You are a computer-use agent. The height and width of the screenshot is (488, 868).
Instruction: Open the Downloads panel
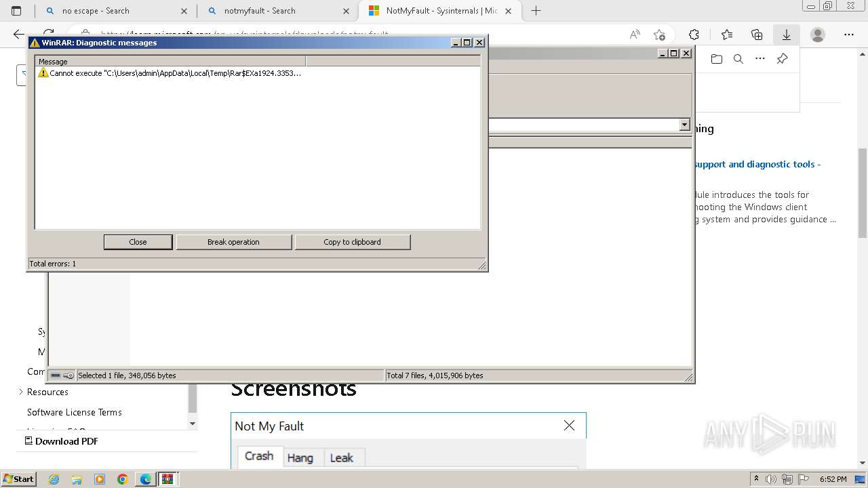click(787, 35)
